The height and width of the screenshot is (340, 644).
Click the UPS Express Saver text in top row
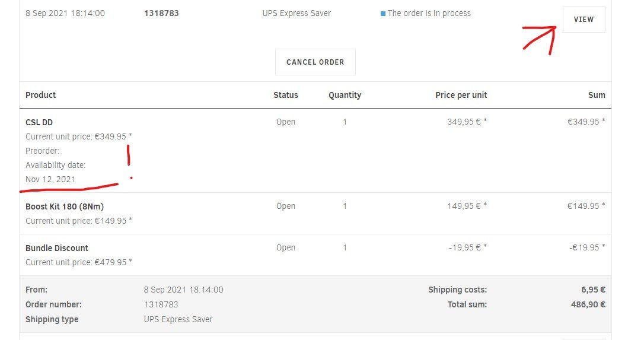click(x=297, y=13)
